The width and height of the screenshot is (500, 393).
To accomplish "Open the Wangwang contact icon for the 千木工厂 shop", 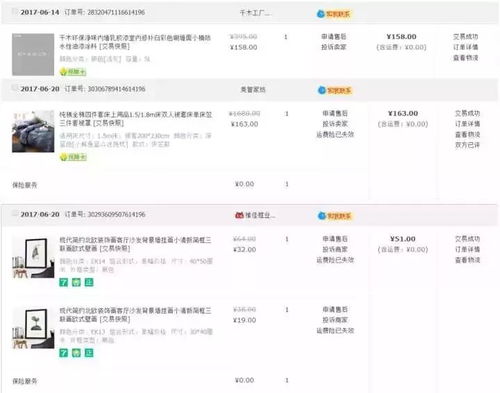I will [x=321, y=14].
